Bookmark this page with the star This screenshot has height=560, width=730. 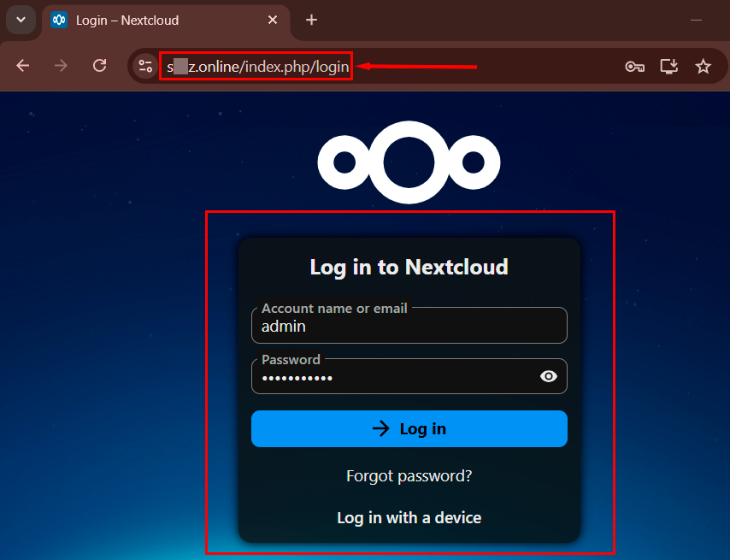[703, 66]
